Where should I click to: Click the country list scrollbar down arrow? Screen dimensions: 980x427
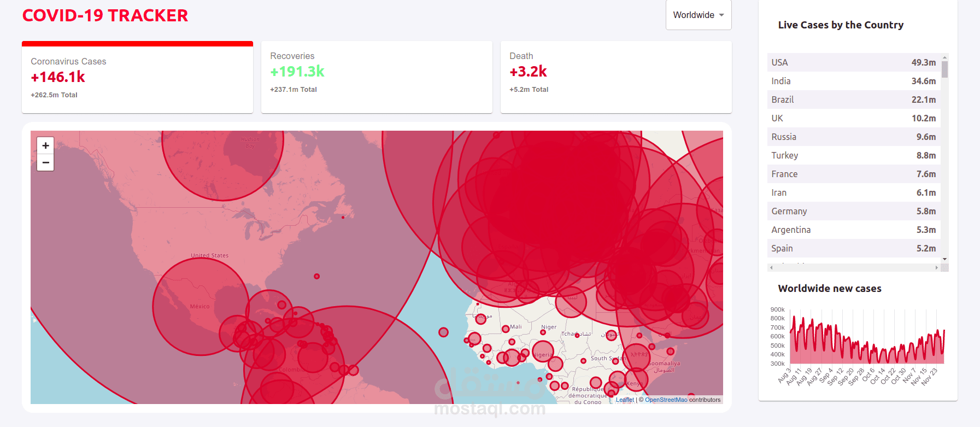944,259
